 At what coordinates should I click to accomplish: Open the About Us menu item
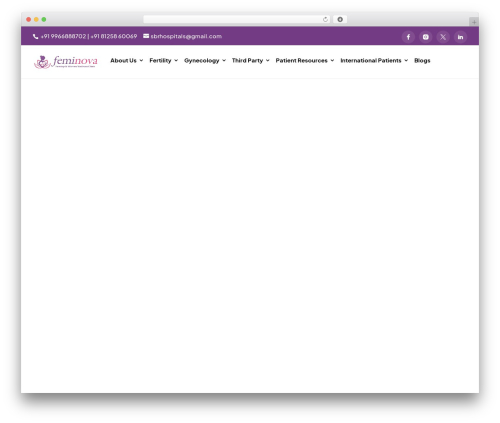pyautogui.click(x=123, y=60)
